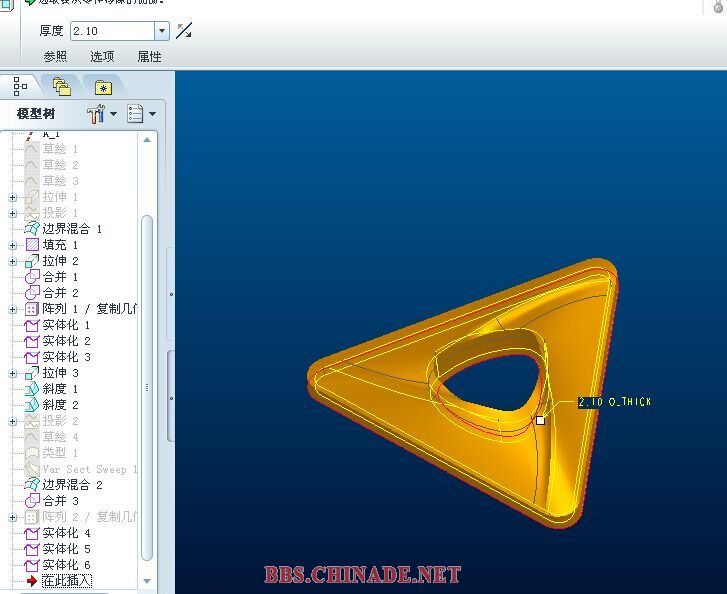Expand the 阵列 1 pattern node

(x=13, y=309)
